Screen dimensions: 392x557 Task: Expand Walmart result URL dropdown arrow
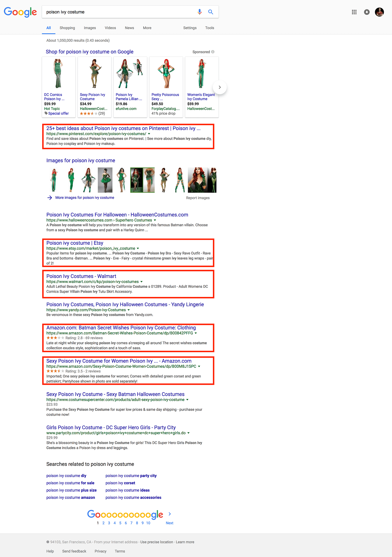(x=142, y=282)
